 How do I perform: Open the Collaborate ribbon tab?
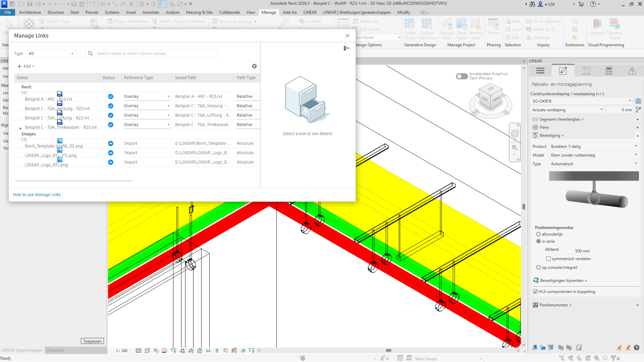click(229, 12)
